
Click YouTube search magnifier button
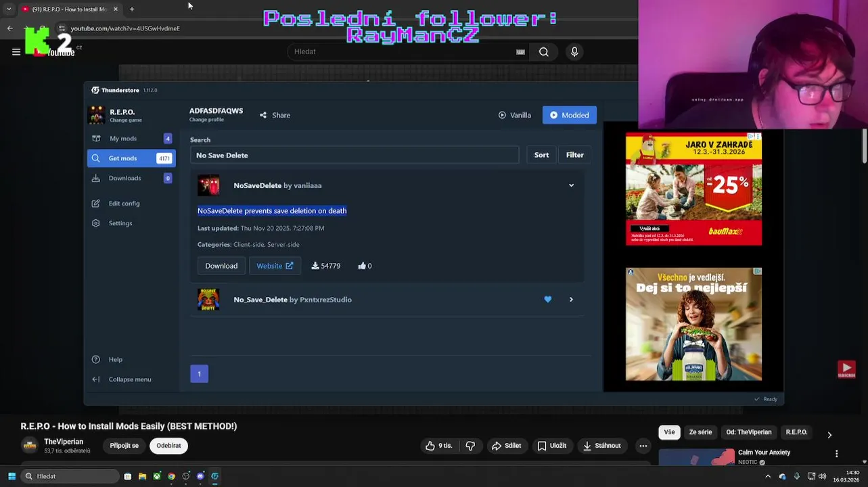[543, 51]
